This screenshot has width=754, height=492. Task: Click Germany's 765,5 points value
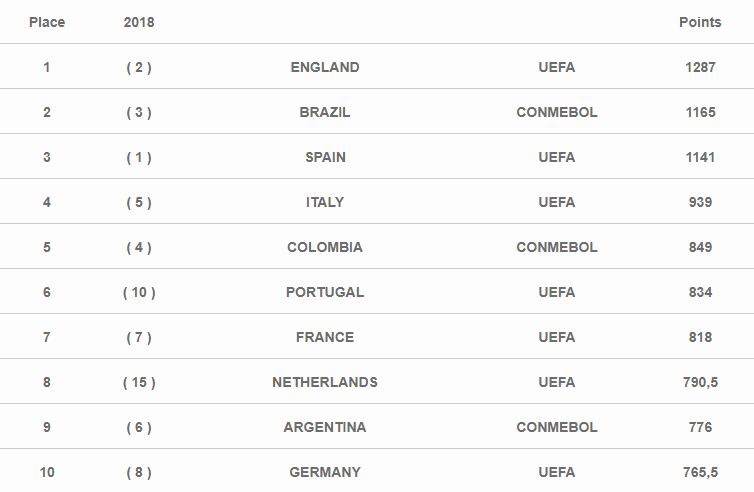click(700, 472)
